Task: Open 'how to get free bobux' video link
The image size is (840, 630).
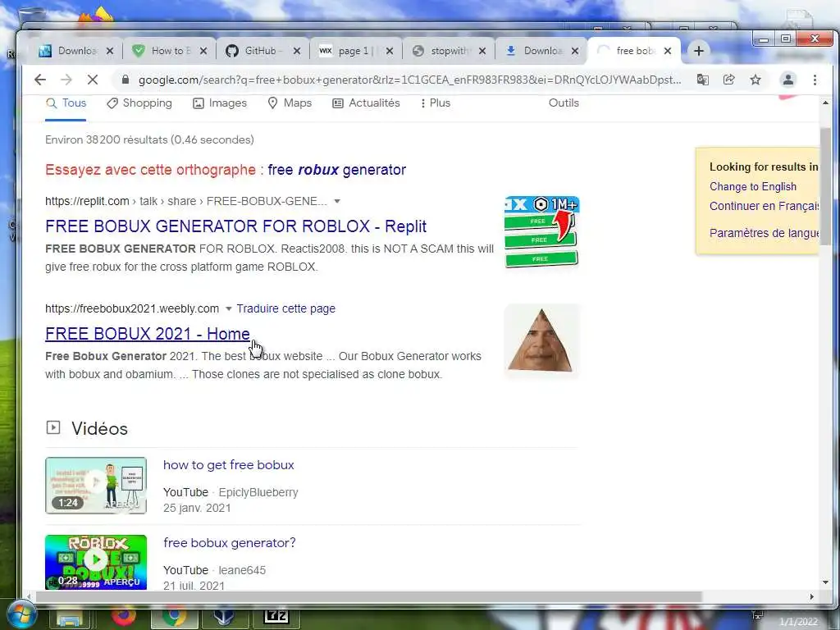Action: 229,465
